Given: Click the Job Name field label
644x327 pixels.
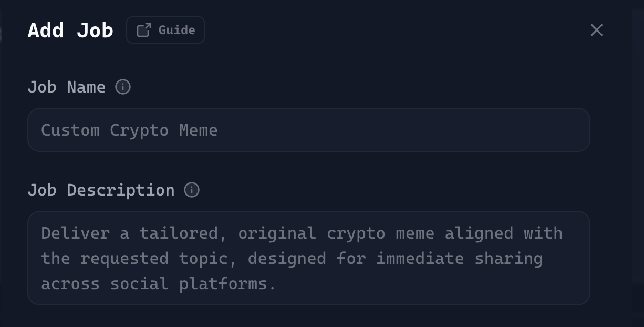Looking at the screenshot, I should (66, 87).
